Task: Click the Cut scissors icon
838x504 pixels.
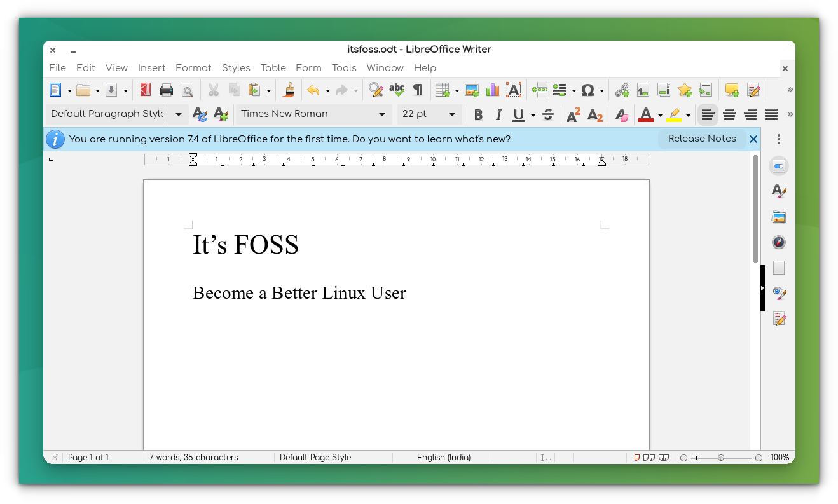Action: click(214, 90)
